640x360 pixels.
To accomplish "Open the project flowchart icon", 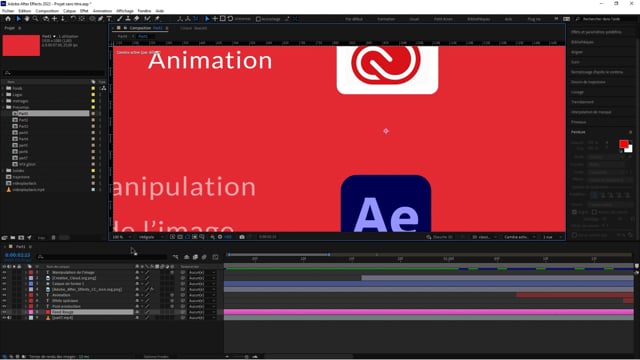I will pyautogui.click(x=103, y=88).
